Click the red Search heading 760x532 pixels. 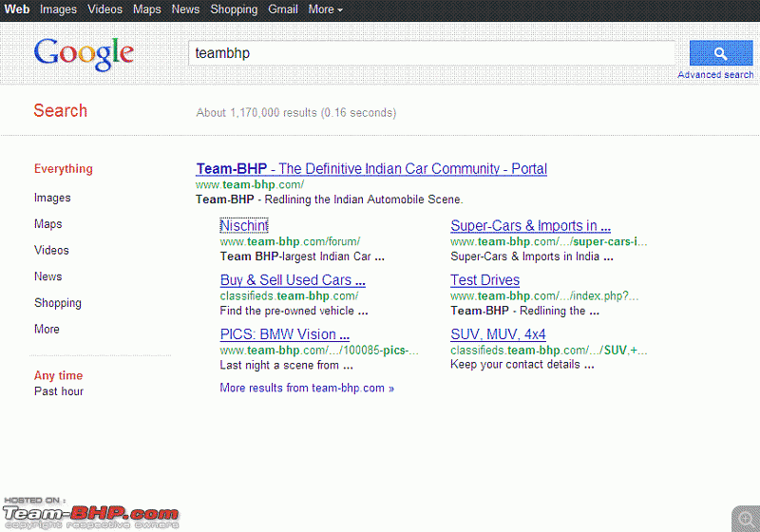pyautogui.click(x=60, y=110)
